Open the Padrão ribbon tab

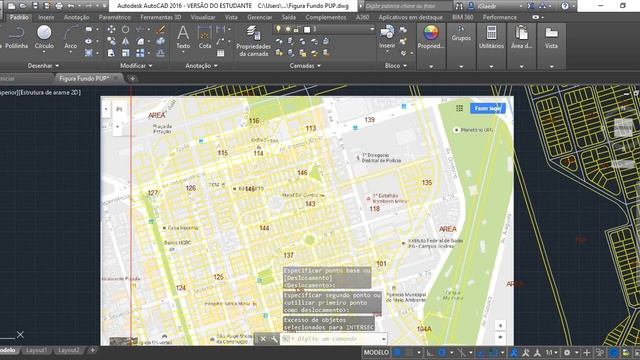19,17
